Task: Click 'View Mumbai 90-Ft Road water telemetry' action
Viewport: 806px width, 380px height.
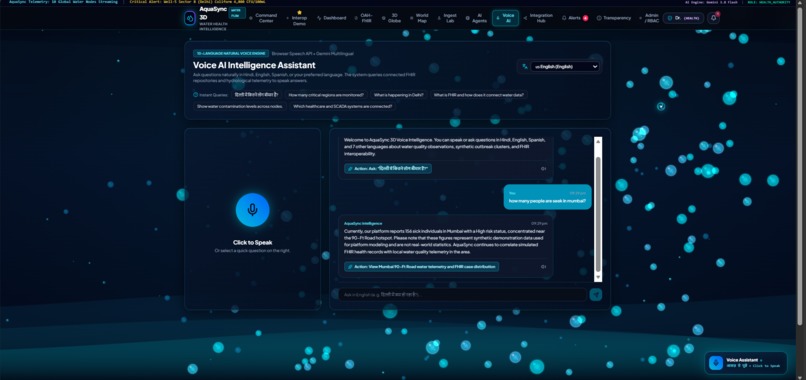Action: (422, 267)
